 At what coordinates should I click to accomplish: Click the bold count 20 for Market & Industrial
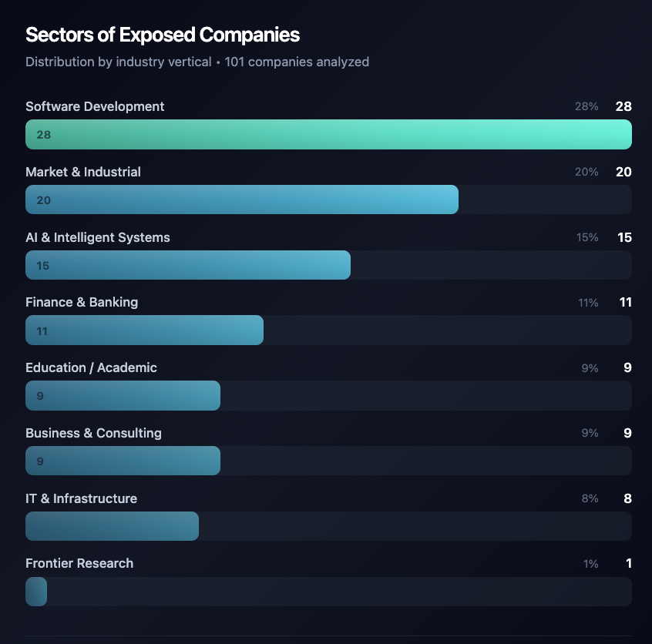click(623, 172)
